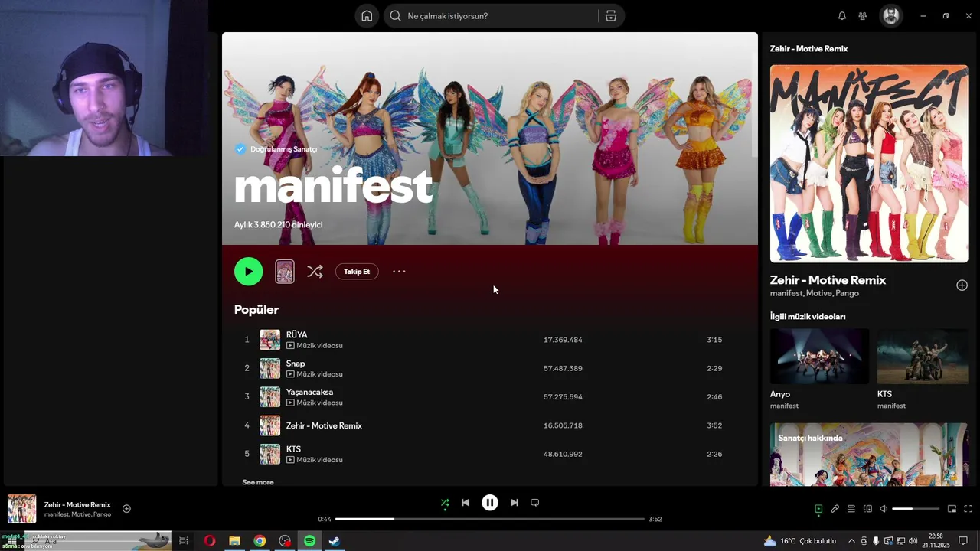Open Chrome from the taskbar

click(x=260, y=541)
